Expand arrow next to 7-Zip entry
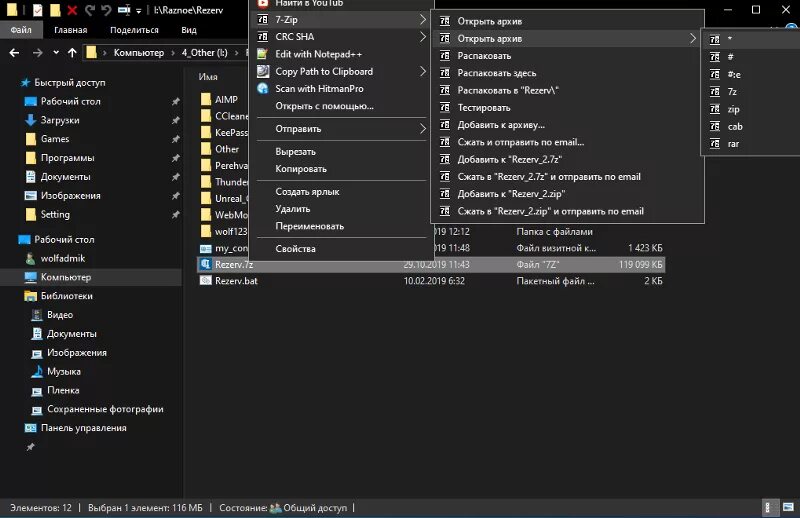This screenshot has height=518, width=800. pos(422,20)
